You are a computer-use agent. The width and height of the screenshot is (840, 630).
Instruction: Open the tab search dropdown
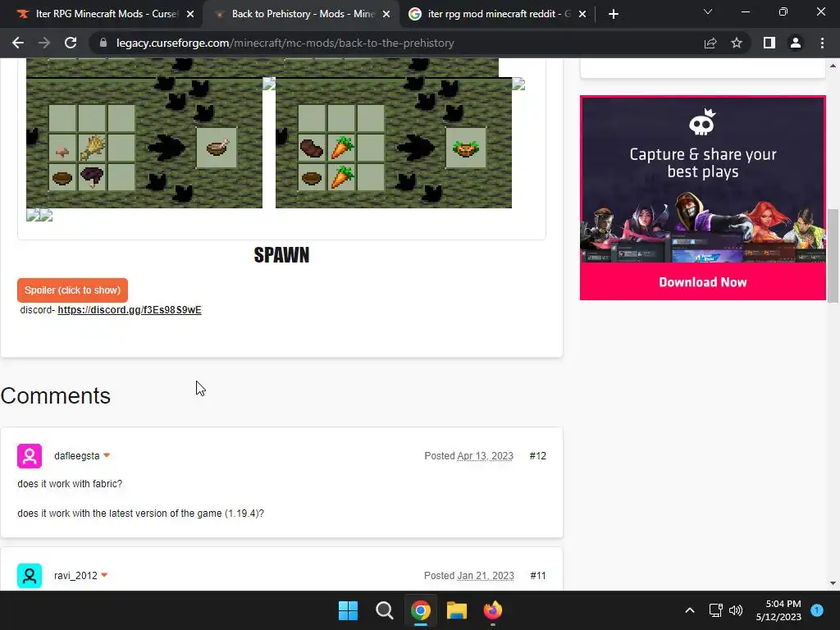click(x=708, y=11)
